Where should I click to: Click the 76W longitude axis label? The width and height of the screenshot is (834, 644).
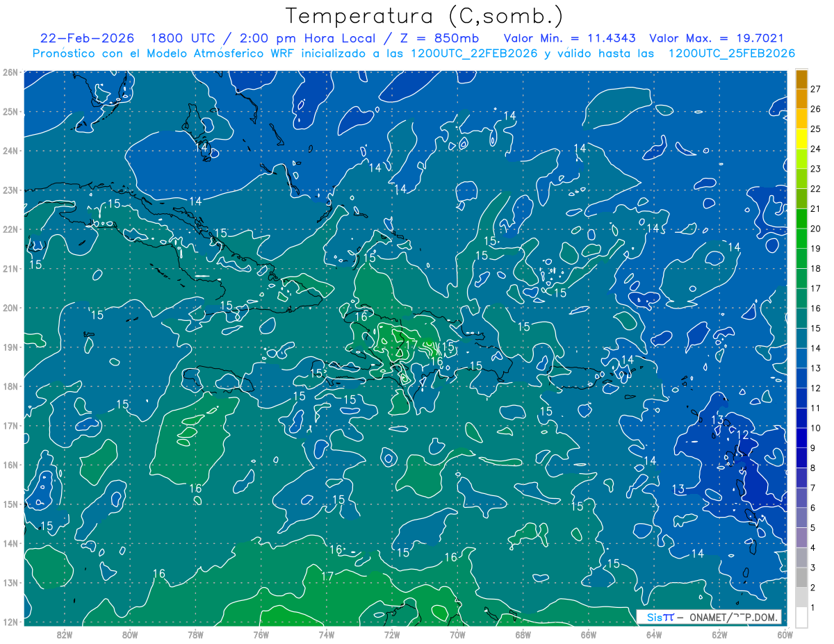coord(261,634)
